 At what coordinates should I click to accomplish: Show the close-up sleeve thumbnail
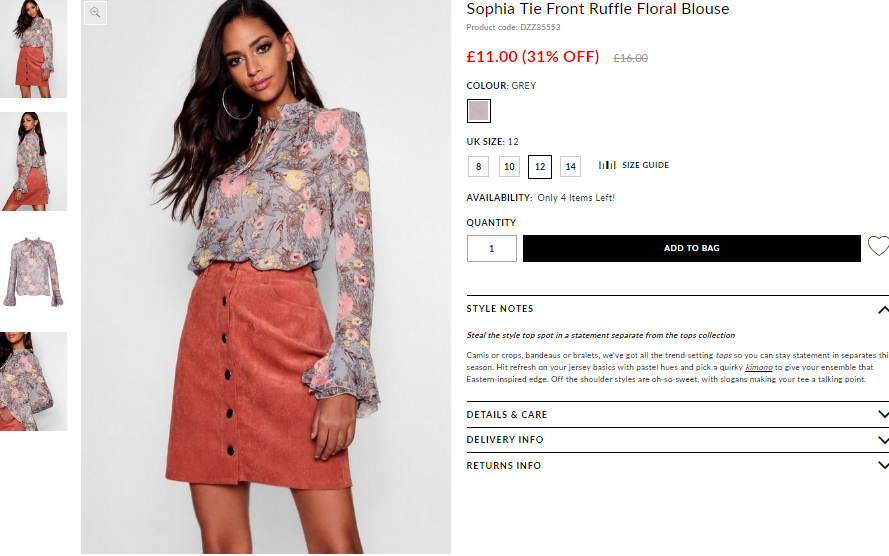pyautogui.click(x=33, y=381)
